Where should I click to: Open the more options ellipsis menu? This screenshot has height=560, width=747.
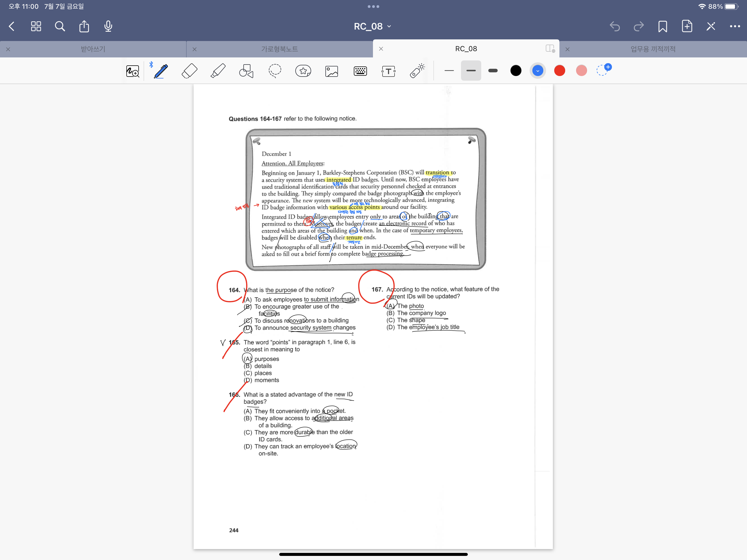tap(734, 26)
